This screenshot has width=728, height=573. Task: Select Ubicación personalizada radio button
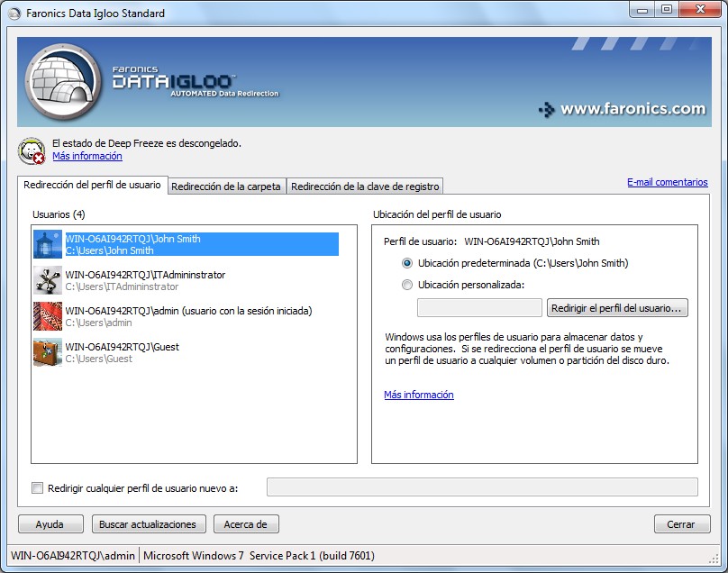tap(407, 285)
